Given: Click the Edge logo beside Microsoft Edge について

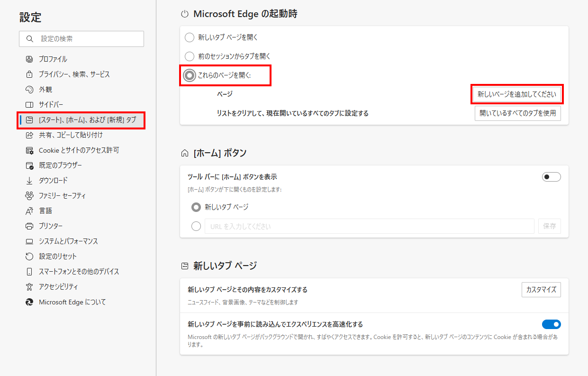Looking at the screenshot, I should (29, 302).
